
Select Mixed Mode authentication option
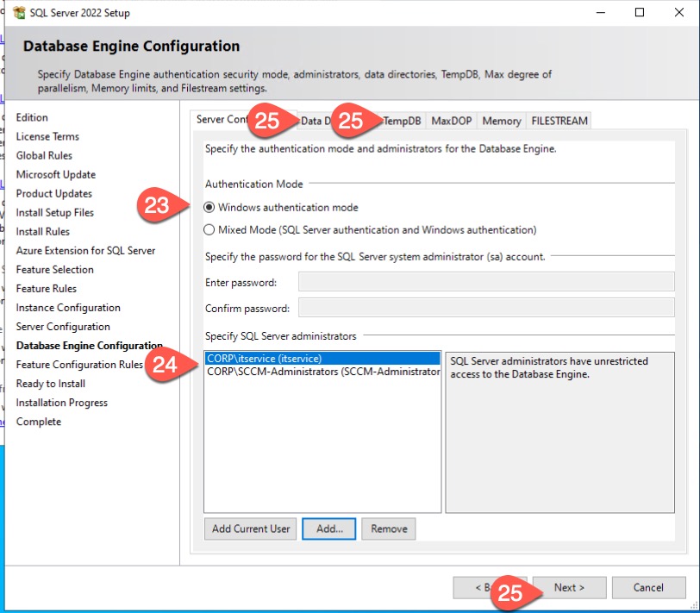[209, 230]
